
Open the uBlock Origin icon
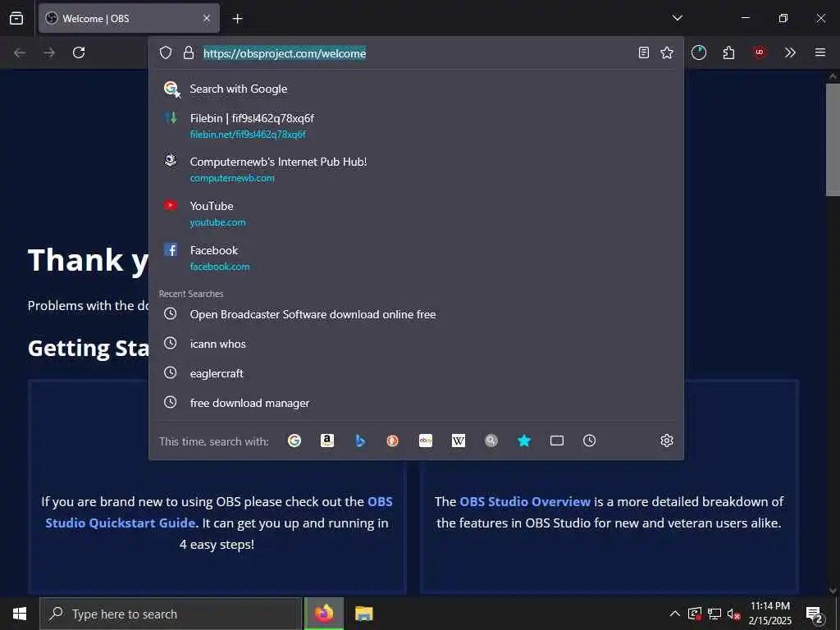pos(759,52)
